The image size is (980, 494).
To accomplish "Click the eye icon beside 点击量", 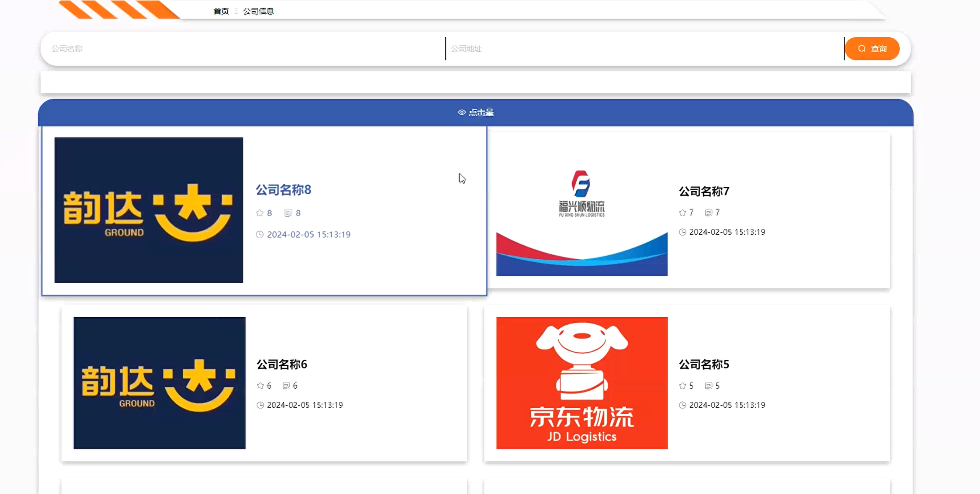I will [462, 113].
